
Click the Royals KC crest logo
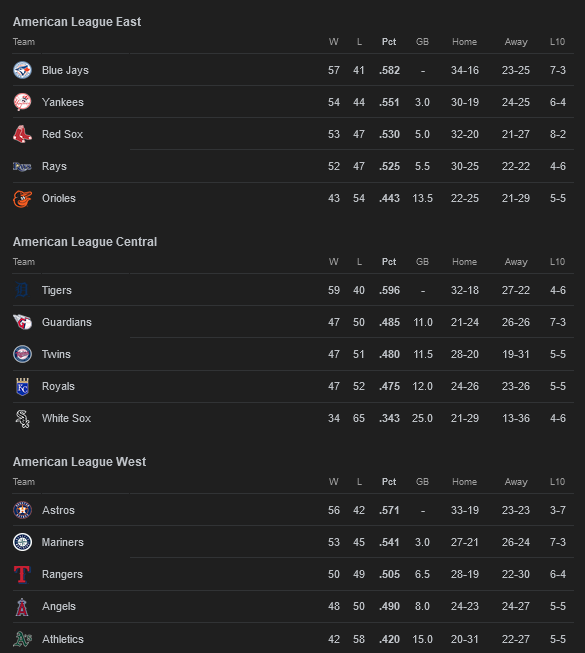coord(22,386)
